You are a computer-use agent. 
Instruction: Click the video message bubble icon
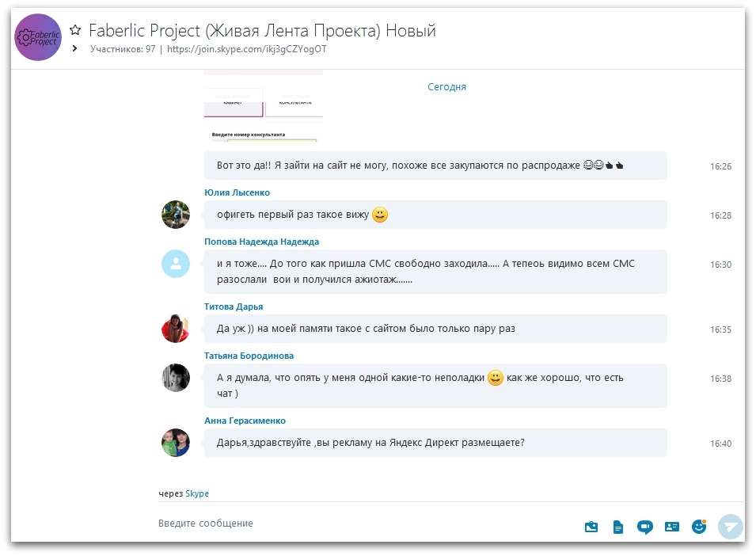[644, 527]
